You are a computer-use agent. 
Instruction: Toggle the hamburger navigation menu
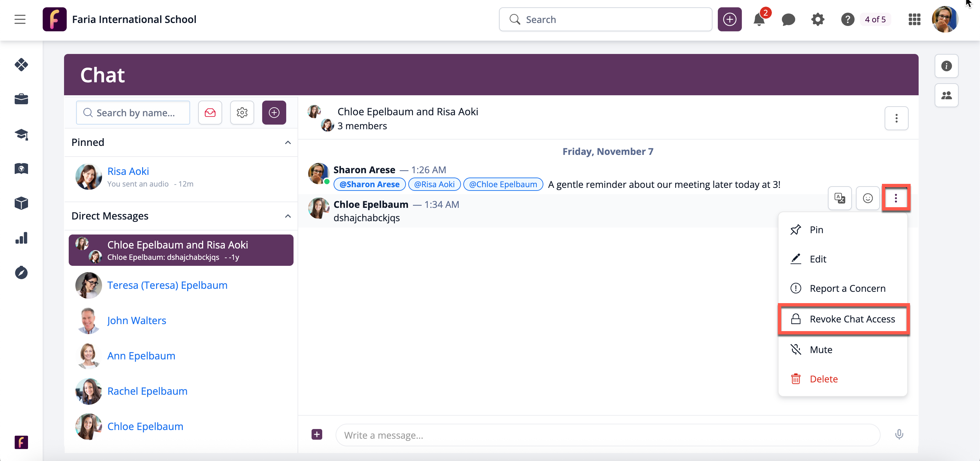tap(20, 19)
